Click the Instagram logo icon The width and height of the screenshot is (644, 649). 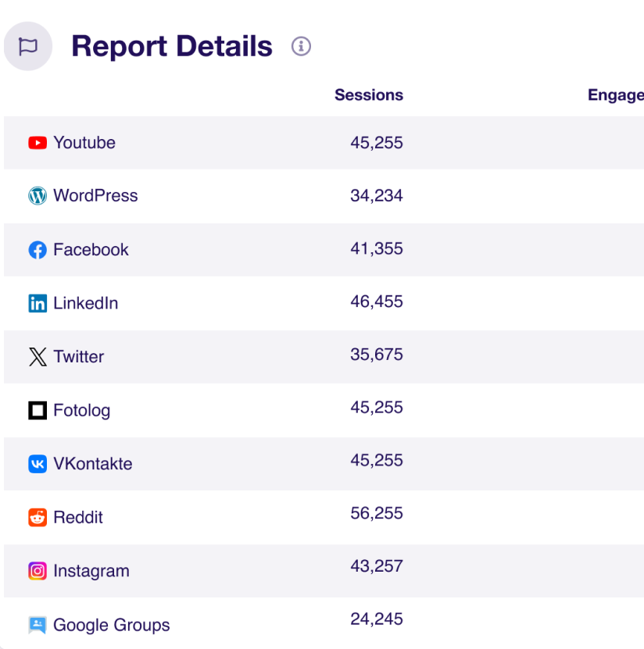tap(38, 571)
